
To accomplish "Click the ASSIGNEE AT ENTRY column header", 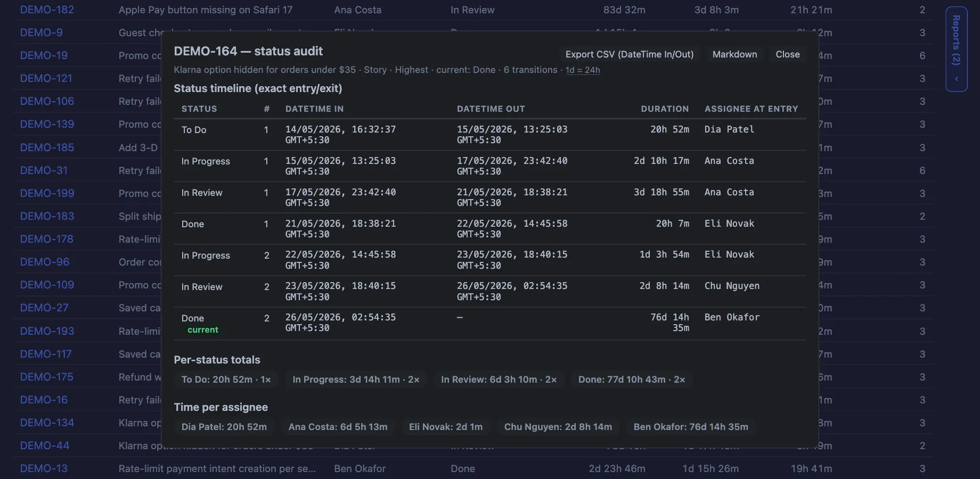I will (x=751, y=109).
